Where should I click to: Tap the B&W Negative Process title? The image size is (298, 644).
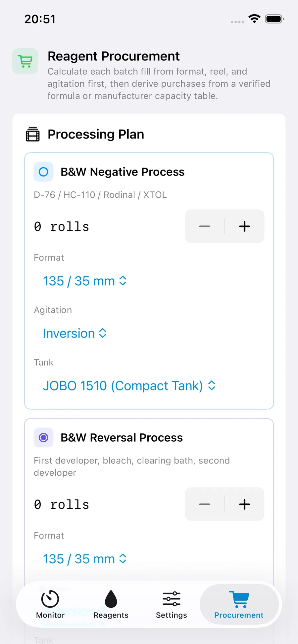click(123, 172)
